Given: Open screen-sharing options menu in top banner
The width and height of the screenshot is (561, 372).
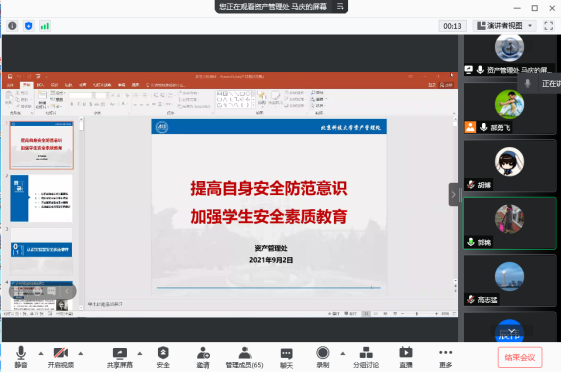Looking at the screenshot, I should 340,6.
